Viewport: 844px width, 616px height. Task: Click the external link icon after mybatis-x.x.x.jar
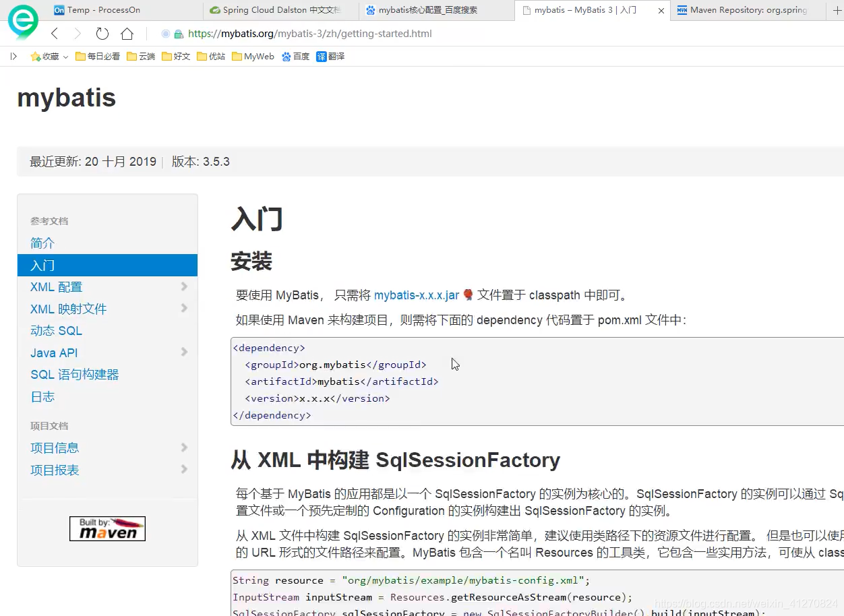(x=469, y=295)
